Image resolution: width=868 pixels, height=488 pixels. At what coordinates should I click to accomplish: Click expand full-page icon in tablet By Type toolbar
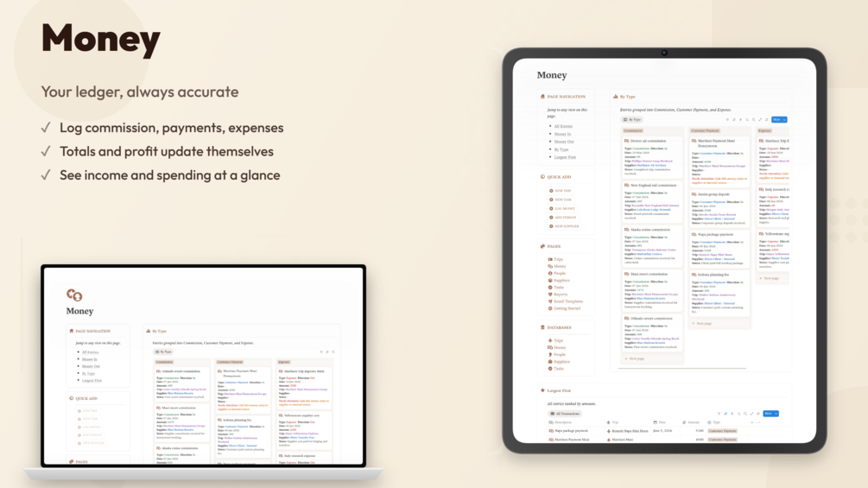pyautogui.click(x=760, y=119)
